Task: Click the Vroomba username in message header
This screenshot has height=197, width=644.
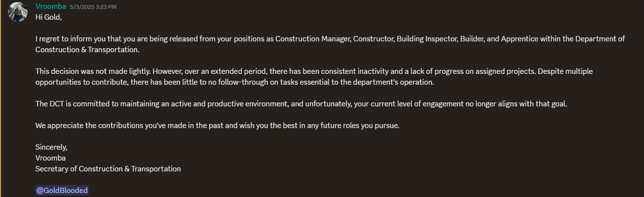Action: pyautogui.click(x=51, y=6)
